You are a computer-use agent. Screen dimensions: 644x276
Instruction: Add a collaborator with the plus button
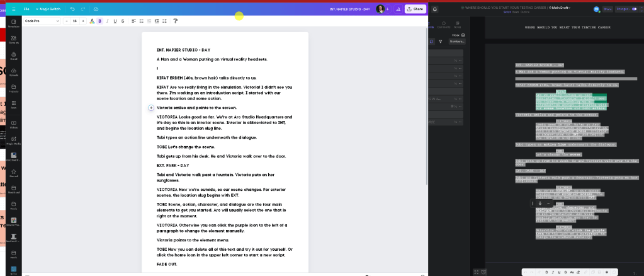click(387, 9)
